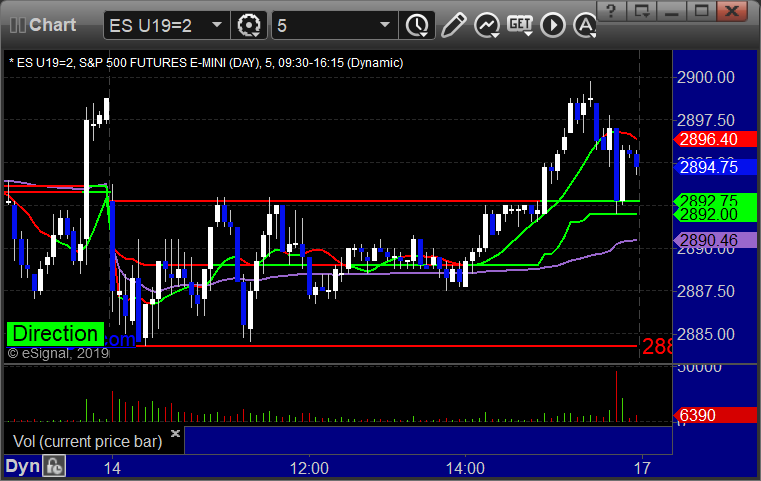Click the green 2892.00 price marker
The image size is (761, 481).
(715, 215)
